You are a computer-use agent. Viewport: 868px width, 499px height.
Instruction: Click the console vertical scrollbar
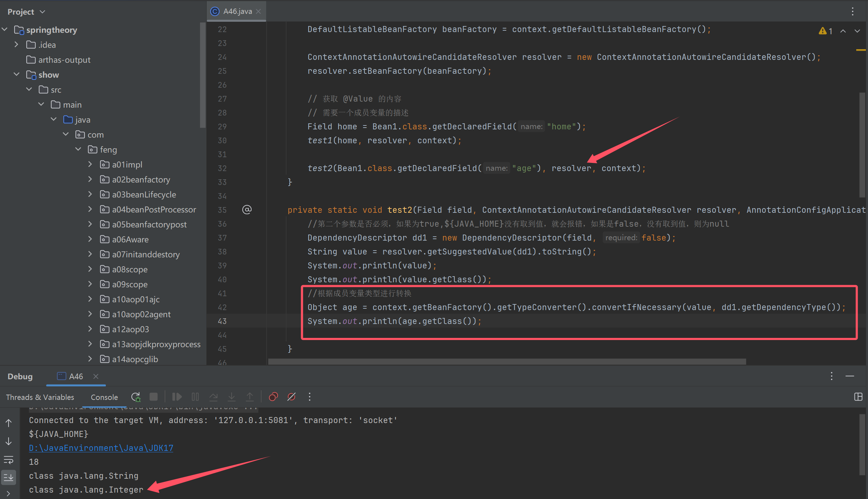pos(862,445)
